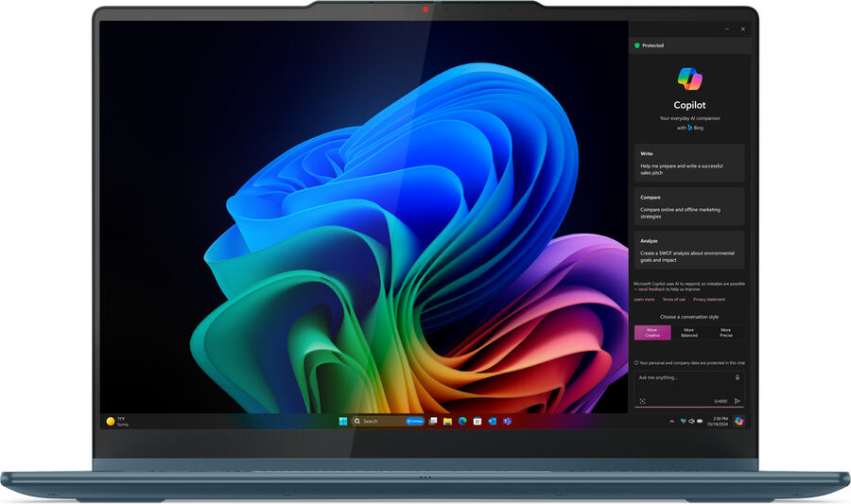Show hidden system tray icons
Screen dimensions: 851x504
[x=672, y=421]
